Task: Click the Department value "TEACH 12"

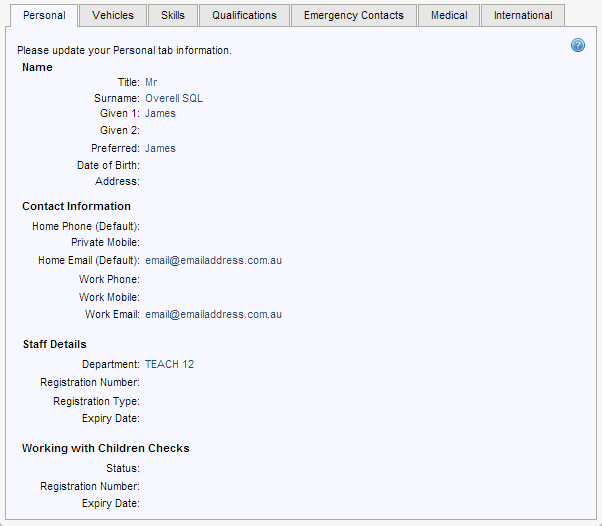Action: (169, 364)
